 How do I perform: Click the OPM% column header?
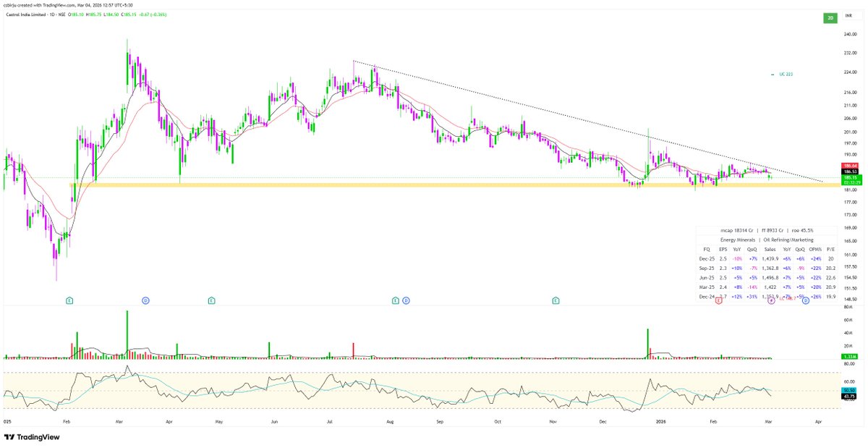click(814, 249)
